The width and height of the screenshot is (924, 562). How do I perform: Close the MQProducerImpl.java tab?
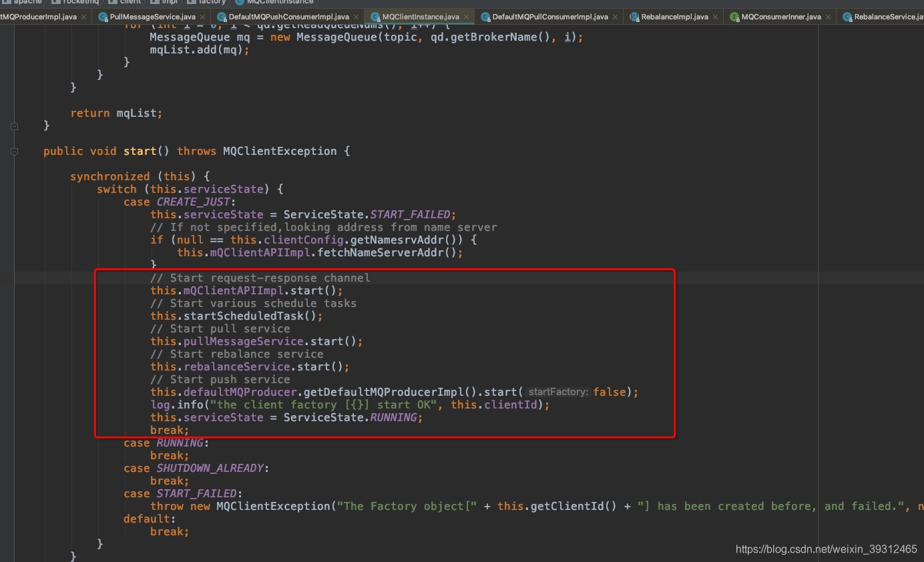click(84, 17)
